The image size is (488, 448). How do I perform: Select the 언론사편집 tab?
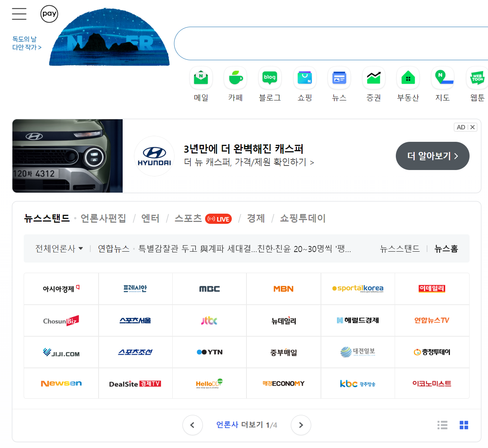point(103,218)
